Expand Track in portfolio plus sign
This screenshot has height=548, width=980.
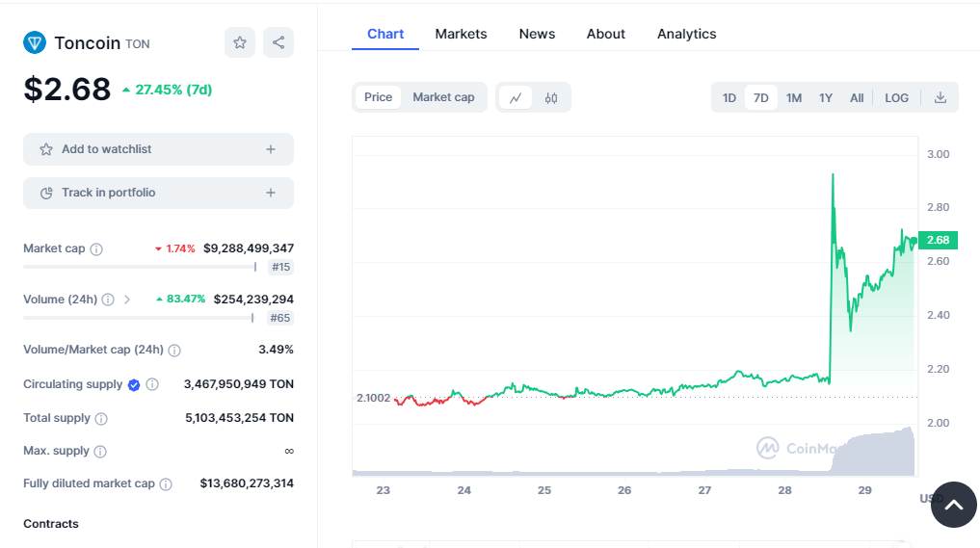271,193
